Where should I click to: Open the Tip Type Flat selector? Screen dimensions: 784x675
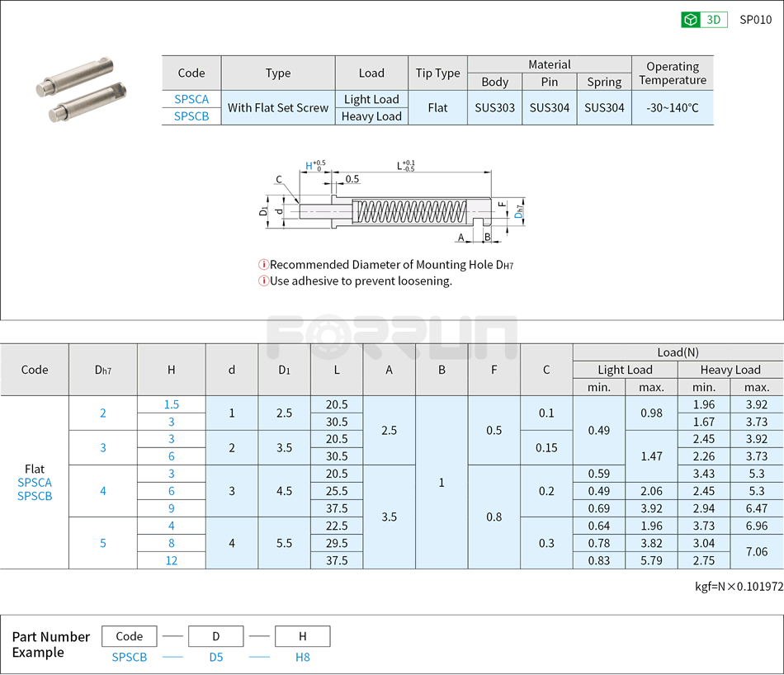(x=437, y=107)
